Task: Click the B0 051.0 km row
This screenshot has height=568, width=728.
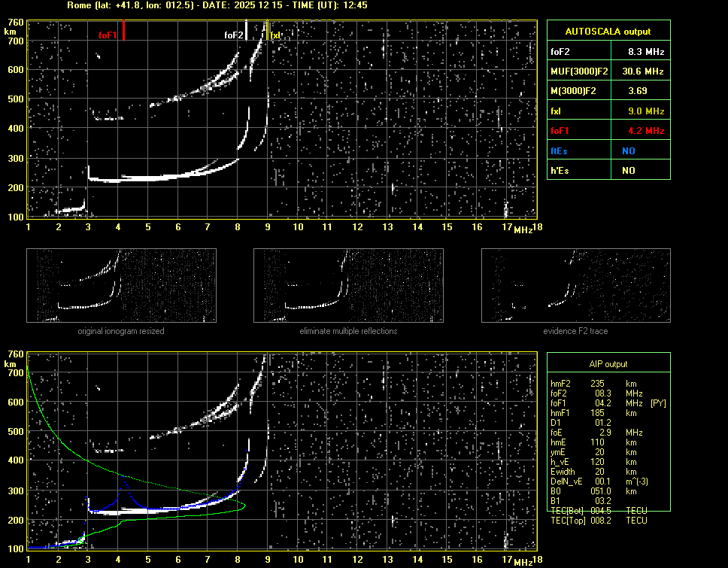Action: coord(599,491)
